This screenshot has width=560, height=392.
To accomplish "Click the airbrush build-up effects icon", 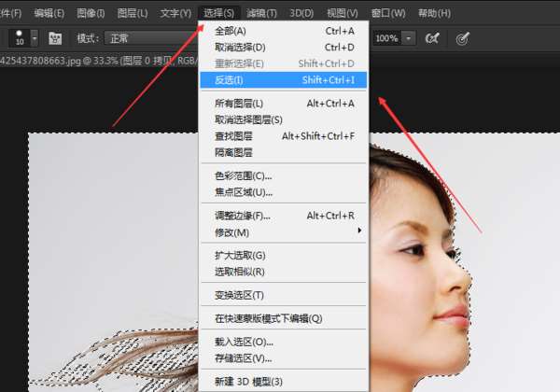I will (x=432, y=38).
